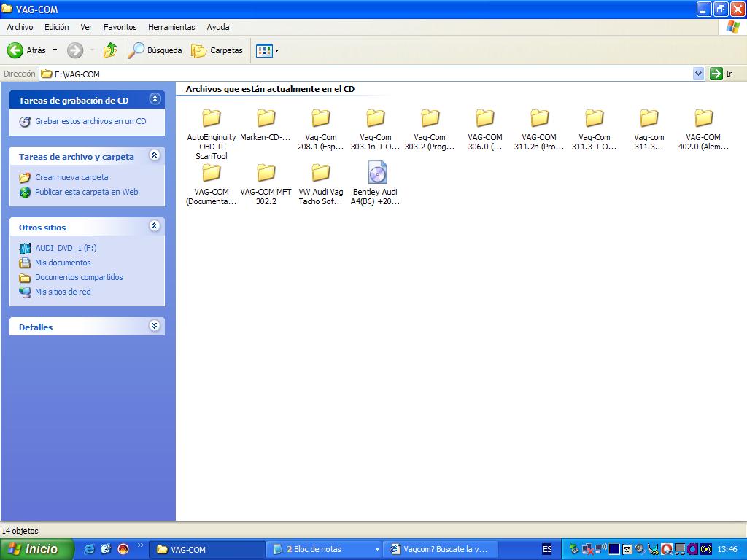Select the VAG-COM MFT 302.2 folder
747x560 pixels.
pyautogui.click(x=266, y=184)
